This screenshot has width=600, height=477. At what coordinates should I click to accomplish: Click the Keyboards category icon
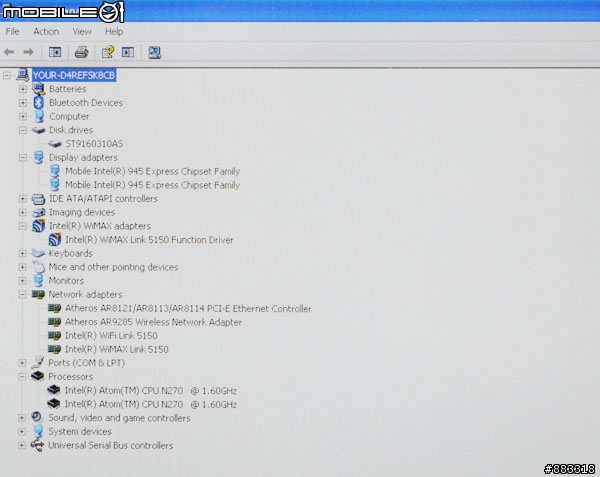click(38, 253)
